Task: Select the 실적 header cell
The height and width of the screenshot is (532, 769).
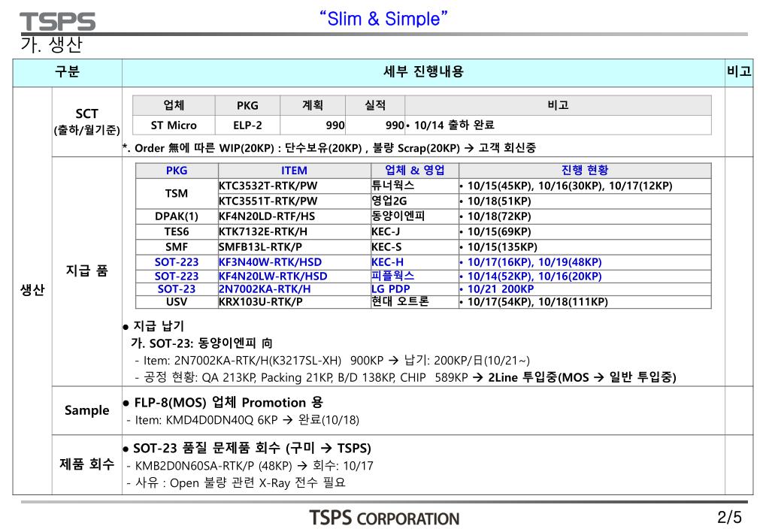Action: (x=375, y=105)
